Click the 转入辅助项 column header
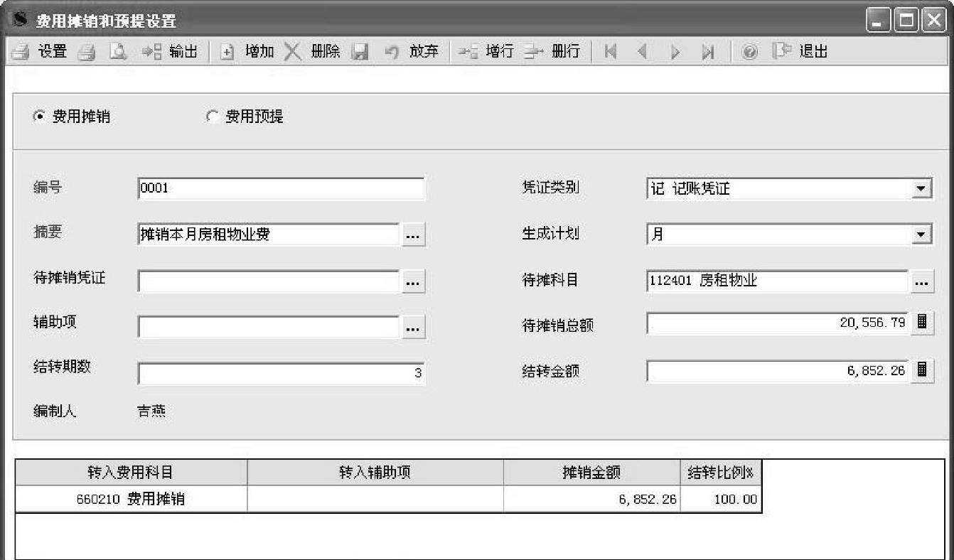954x560 pixels. [375, 473]
